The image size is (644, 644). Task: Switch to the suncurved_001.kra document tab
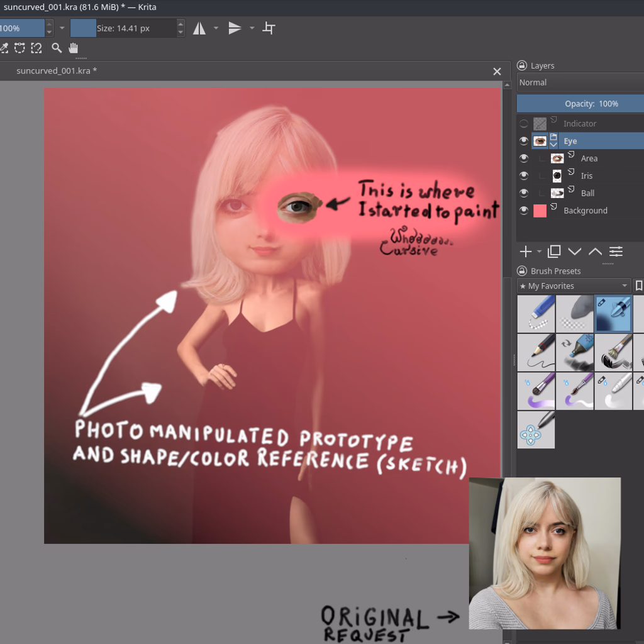pos(57,71)
